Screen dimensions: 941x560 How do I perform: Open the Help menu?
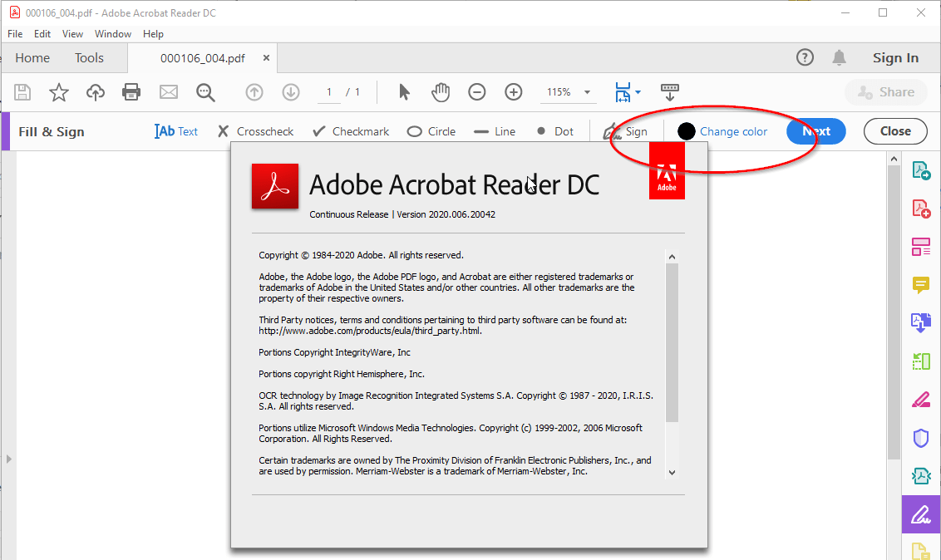[x=153, y=34]
